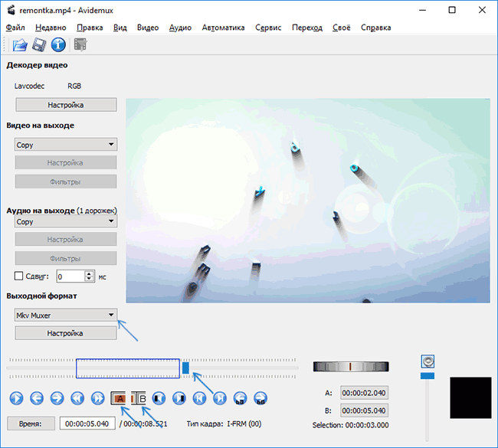
Task: Go to the next frame arrow
Action: click(57, 398)
